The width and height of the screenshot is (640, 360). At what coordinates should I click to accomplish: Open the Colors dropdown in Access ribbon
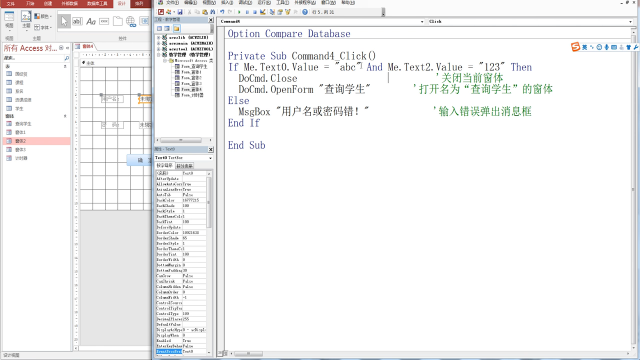pyautogui.click(x=43, y=16)
